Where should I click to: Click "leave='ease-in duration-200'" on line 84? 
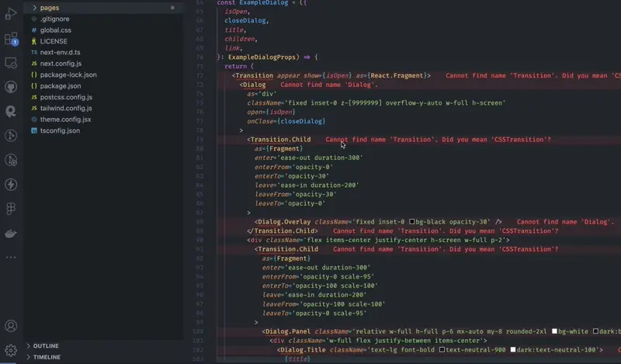pos(307,185)
